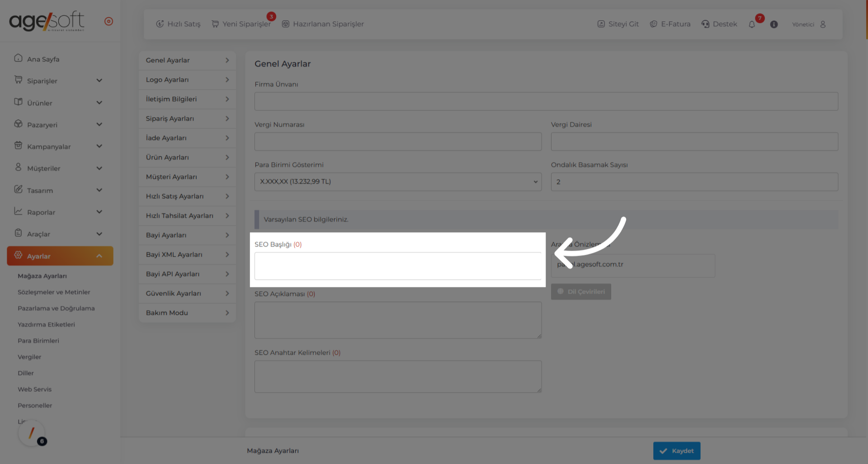Viewport: 868px width, 464px height.
Task: Click the Kaydet save button
Action: coord(677,451)
